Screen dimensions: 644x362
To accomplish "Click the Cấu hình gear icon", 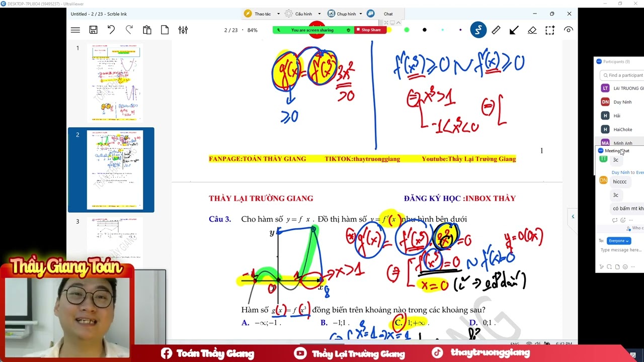I will pos(289,14).
